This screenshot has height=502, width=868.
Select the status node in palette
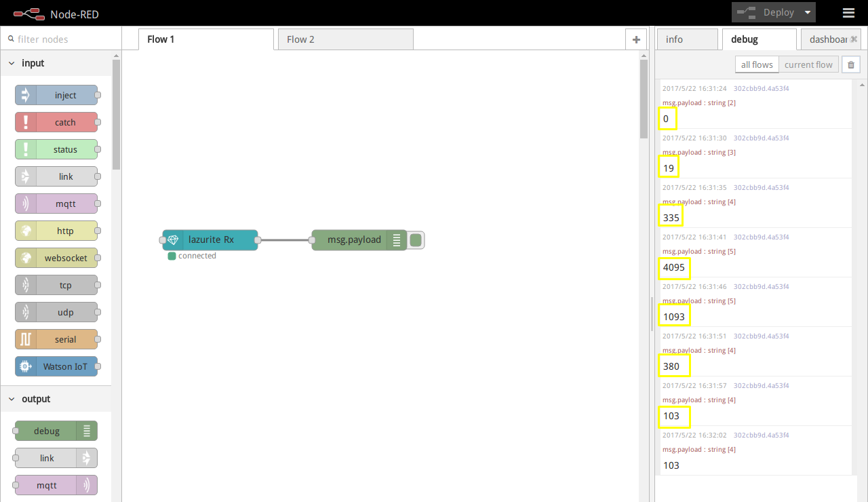(x=56, y=149)
